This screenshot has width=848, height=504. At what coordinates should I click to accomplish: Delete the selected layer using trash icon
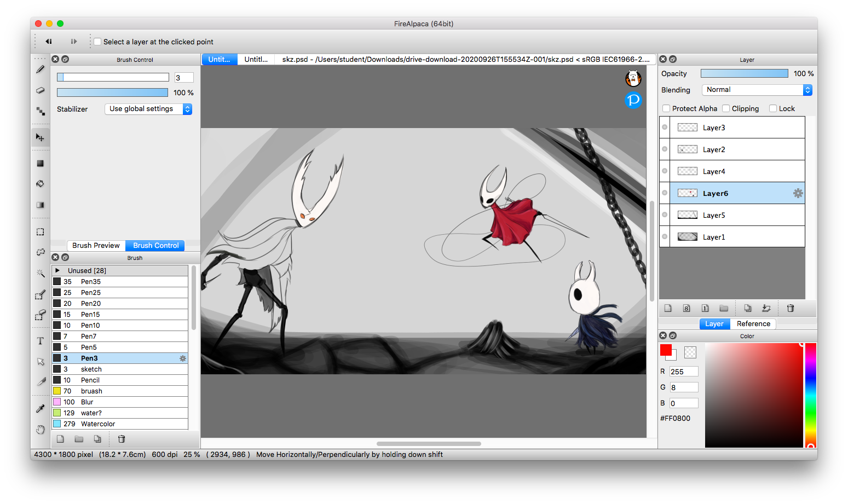pos(791,308)
